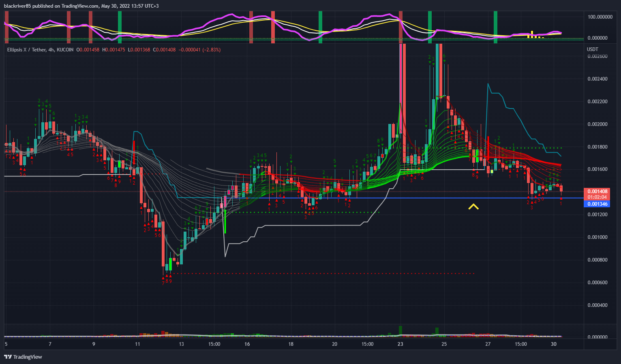
Task: Click the date label 7 on time axis
Action: tap(50, 344)
